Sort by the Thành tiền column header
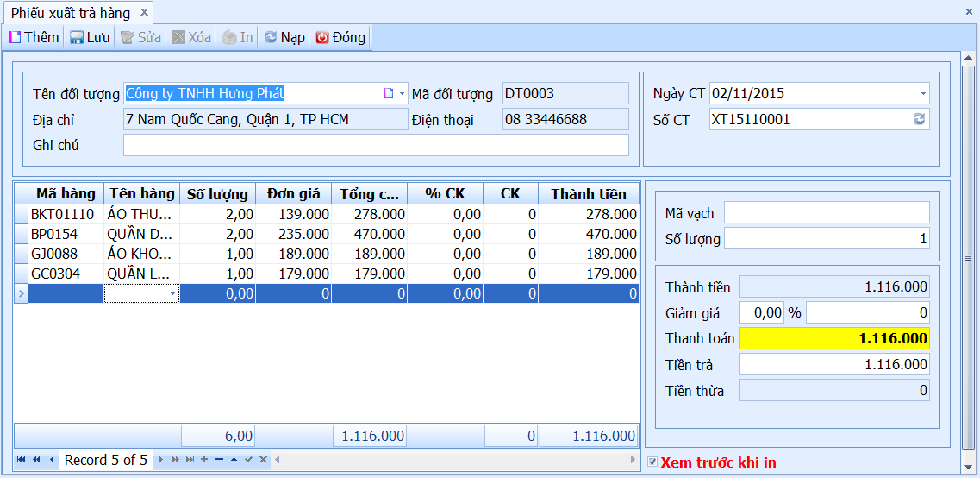The width and height of the screenshot is (980, 478). click(589, 193)
